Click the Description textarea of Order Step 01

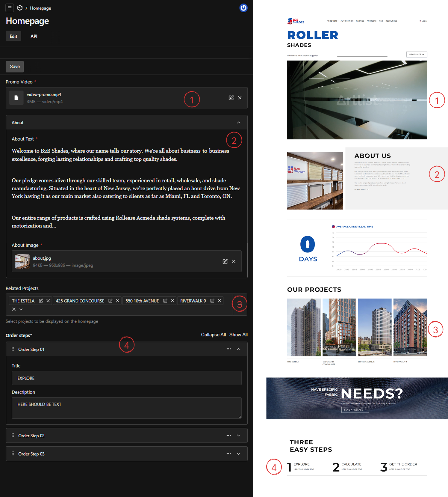click(x=127, y=408)
